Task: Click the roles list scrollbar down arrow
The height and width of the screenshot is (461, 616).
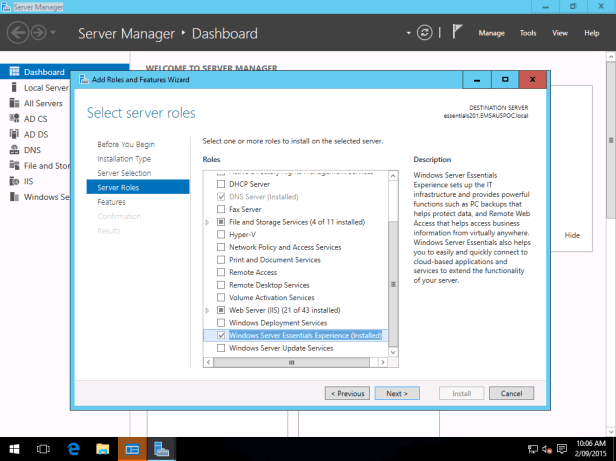Action: click(392, 350)
